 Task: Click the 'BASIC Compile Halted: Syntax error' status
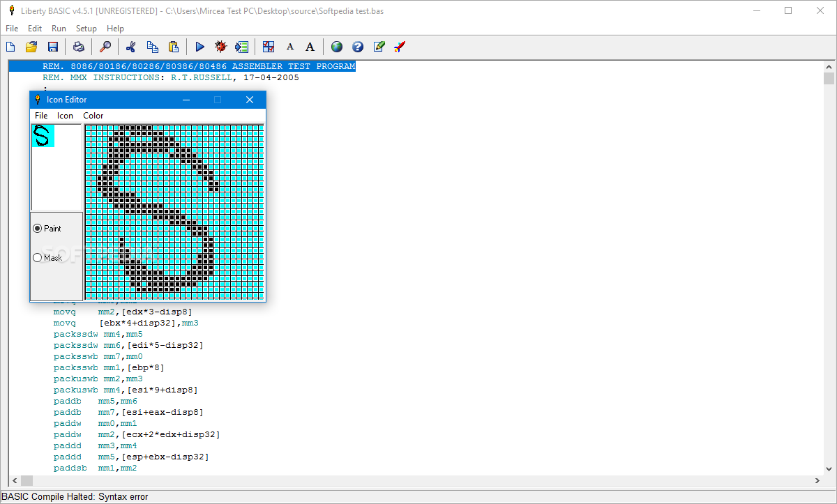75,497
